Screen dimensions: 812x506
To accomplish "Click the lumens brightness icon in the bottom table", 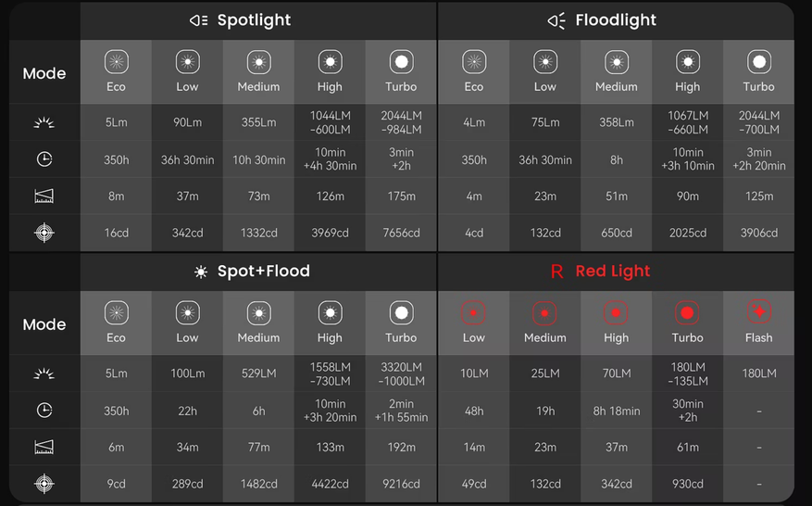I will point(44,373).
